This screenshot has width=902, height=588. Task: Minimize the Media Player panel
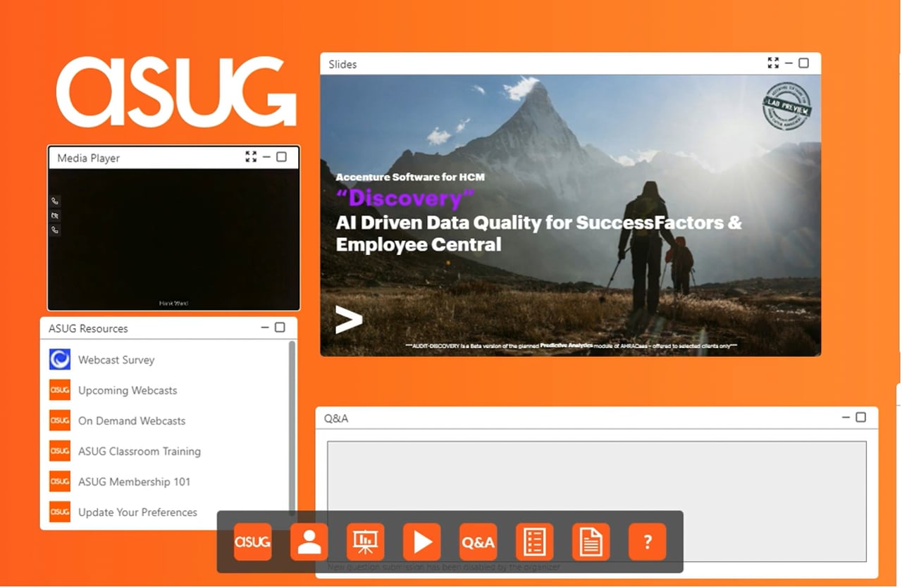tap(266, 157)
